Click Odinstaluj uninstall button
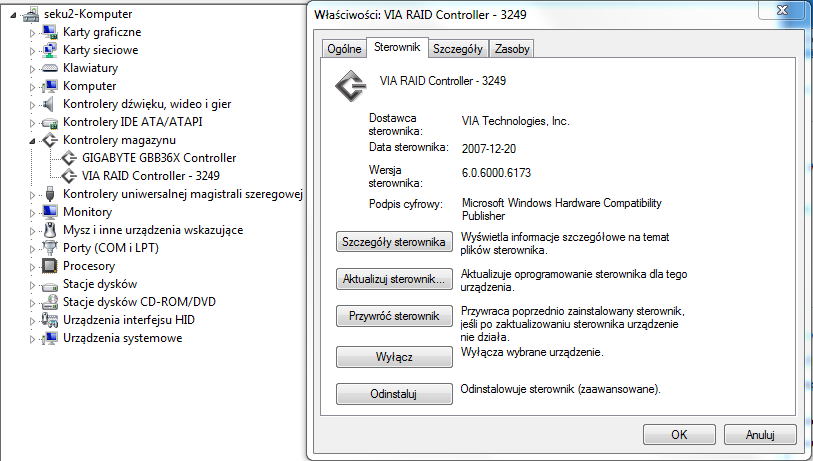 tap(394, 394)
